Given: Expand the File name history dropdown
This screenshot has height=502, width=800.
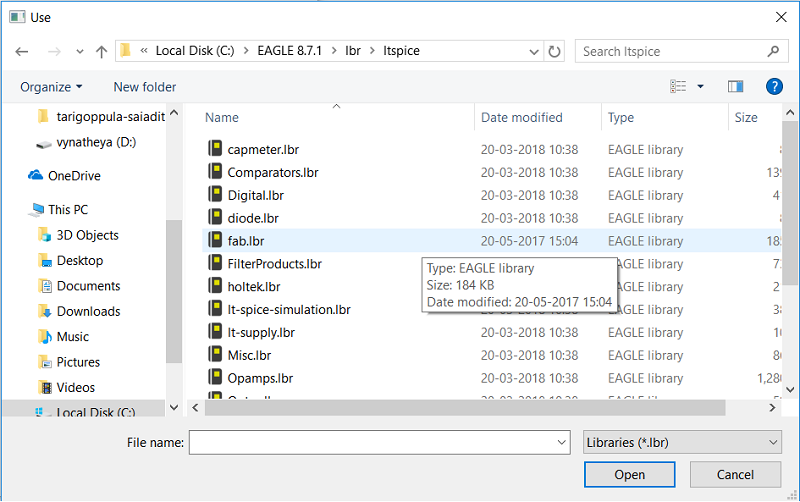Looking at the screenshot, I should [561, 442].
